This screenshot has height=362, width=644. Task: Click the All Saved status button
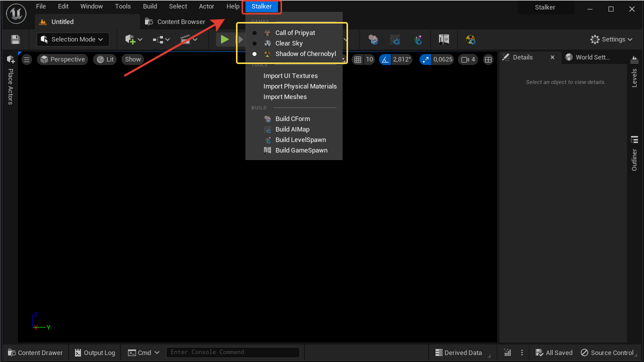(x=554, y=352)
